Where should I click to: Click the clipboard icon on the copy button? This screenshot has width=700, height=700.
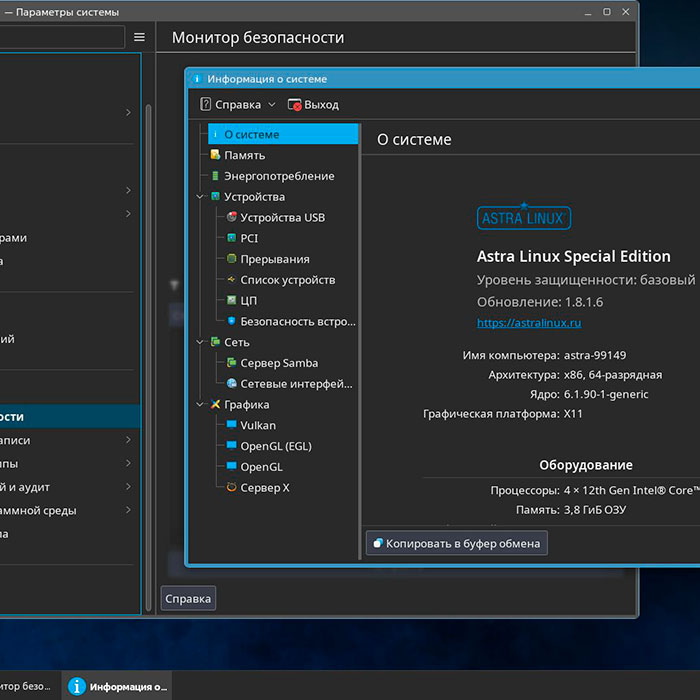[378, 543]
